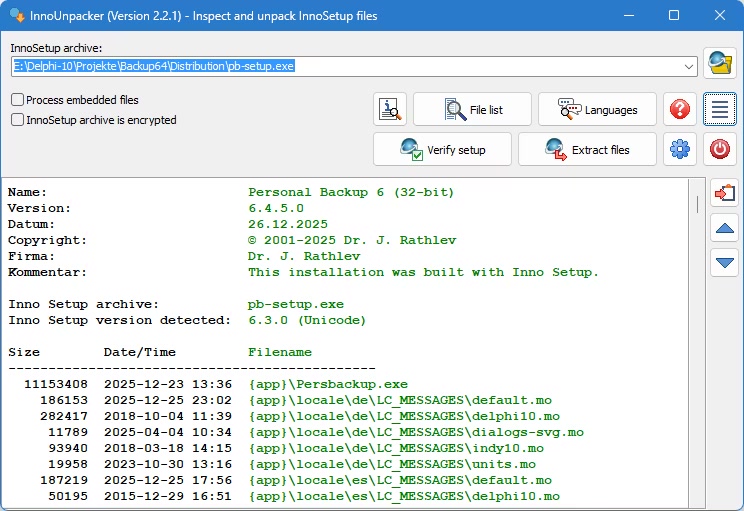Expand the InnoSetup archive path dropdown
This screenshot has height=511, width=744.
[x=689, y=66]
